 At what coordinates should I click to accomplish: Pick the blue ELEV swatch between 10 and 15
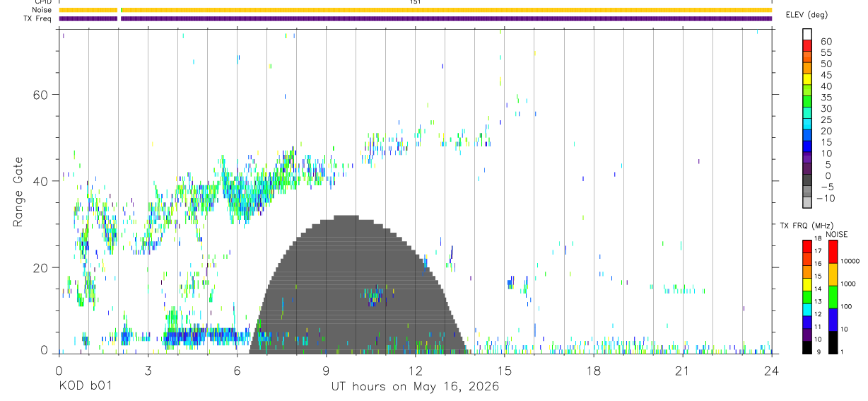807,146
